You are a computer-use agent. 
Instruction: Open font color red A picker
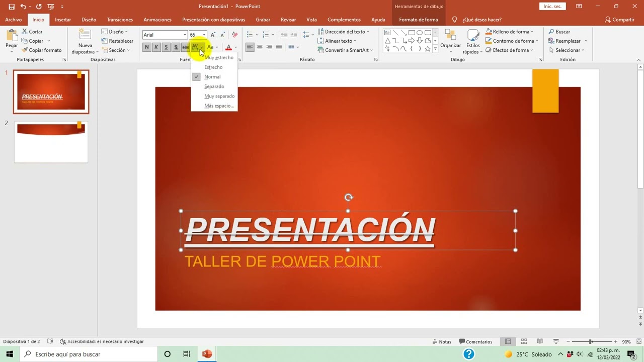coord(228,47)
